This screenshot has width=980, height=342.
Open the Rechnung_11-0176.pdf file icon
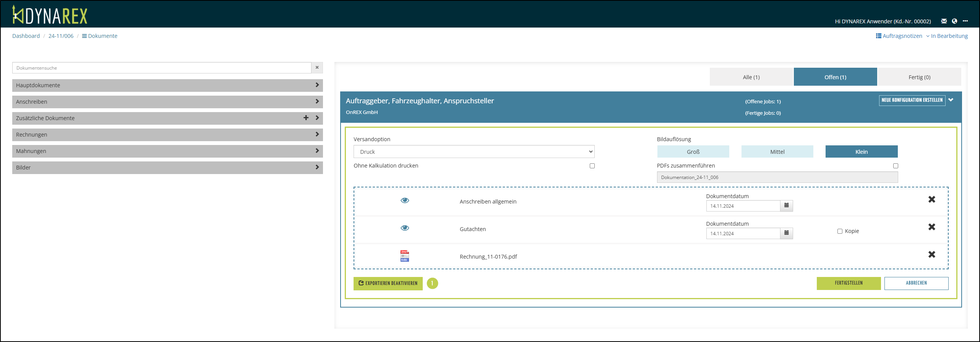pyautogui.click(x=404, y=256)
